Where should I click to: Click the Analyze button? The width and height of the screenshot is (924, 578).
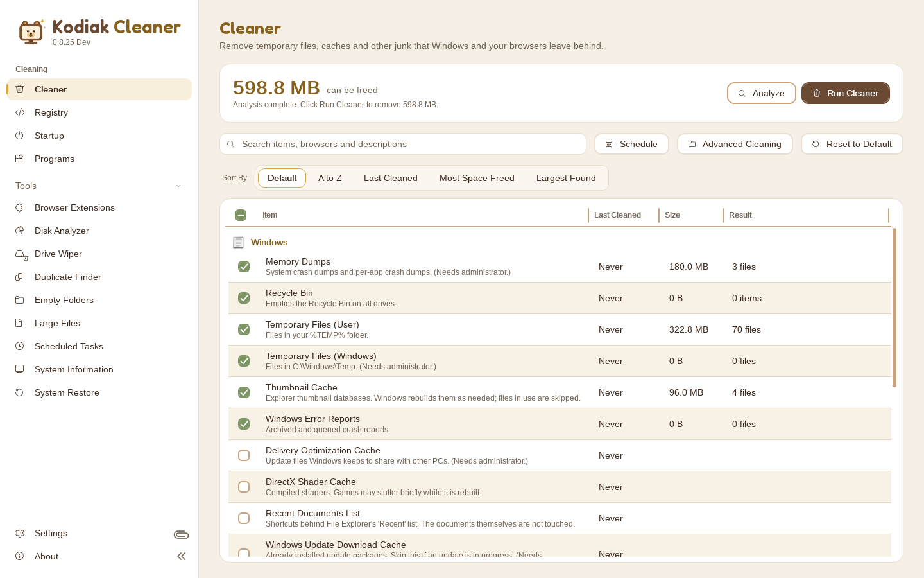(x=761, y=93)
